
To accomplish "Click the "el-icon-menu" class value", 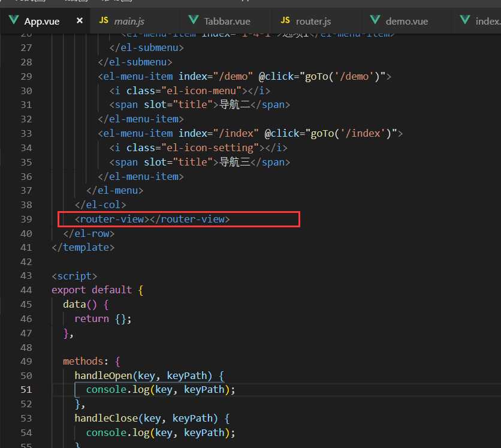I will coord(201,91).
